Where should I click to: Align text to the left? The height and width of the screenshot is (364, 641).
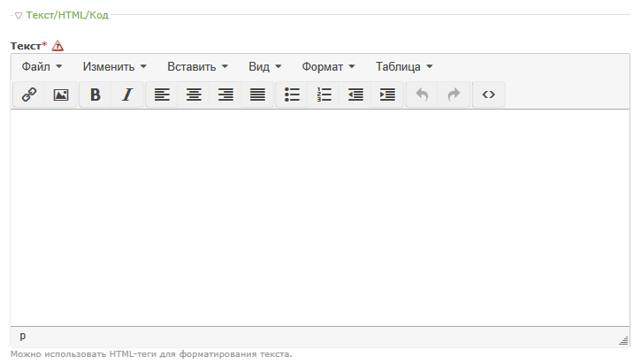click(162, 95)
